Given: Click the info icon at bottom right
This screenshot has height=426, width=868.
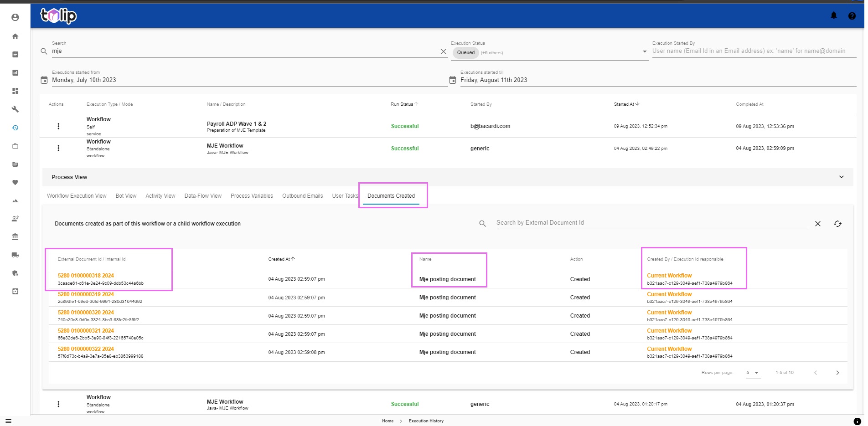Looking at the screenshot, I should 857,421.
